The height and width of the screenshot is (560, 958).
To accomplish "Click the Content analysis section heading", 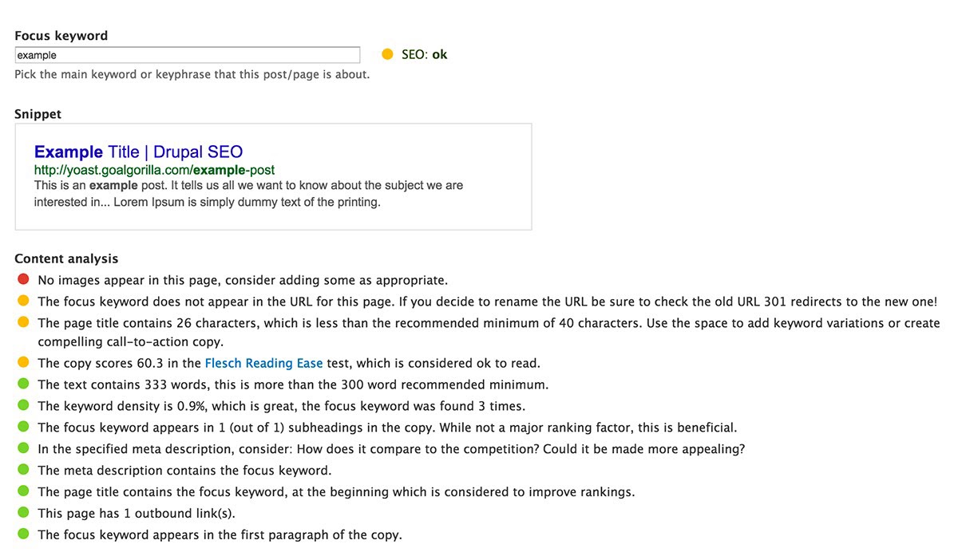I will (x=66, y=258).
